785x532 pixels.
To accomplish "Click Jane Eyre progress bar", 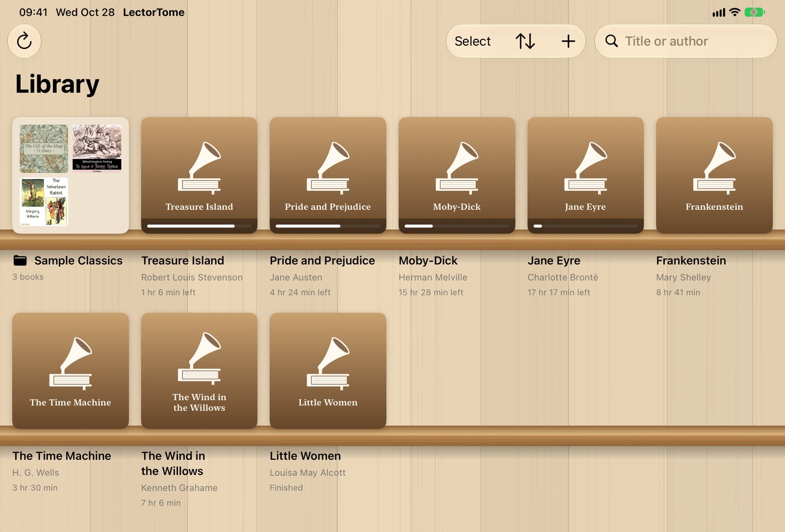I will coord(585,226).
